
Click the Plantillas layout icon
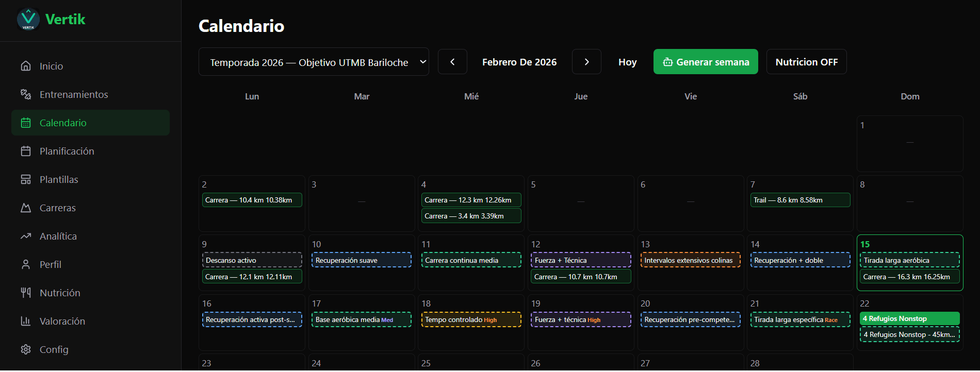coord(26,179)
